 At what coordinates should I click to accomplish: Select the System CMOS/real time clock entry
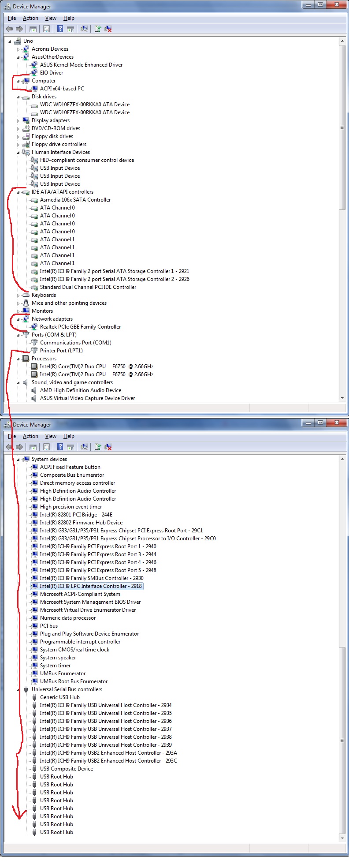(74, 650)
